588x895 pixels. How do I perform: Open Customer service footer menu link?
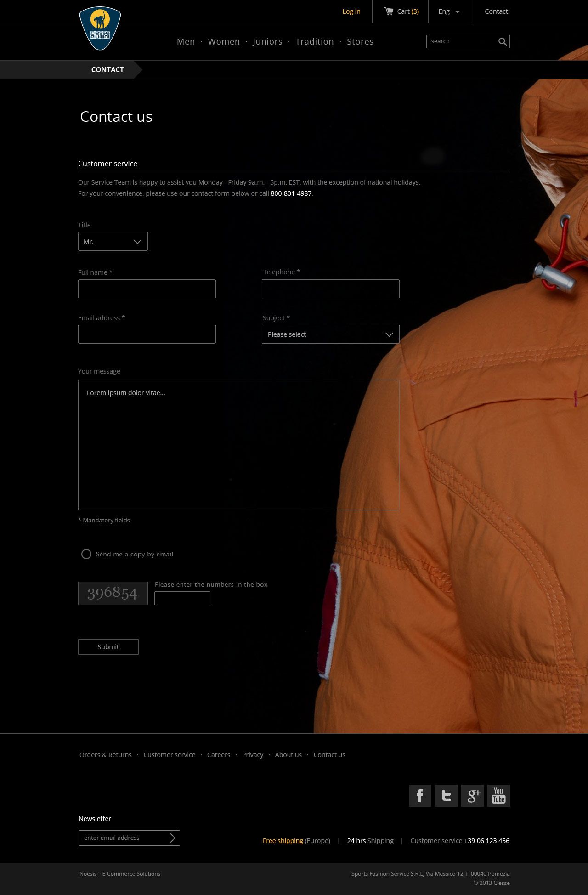click(170, 755)
